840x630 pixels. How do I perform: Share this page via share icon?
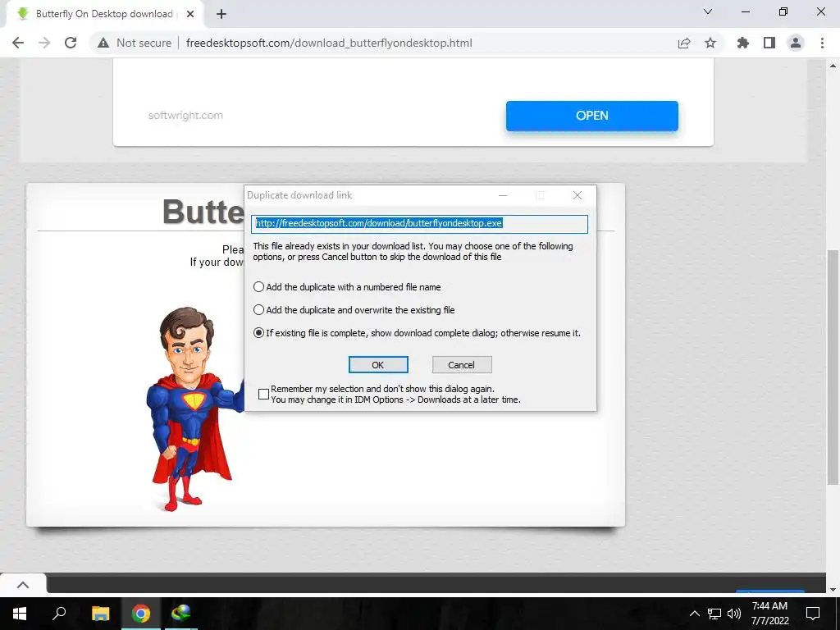tap(684, 43)
